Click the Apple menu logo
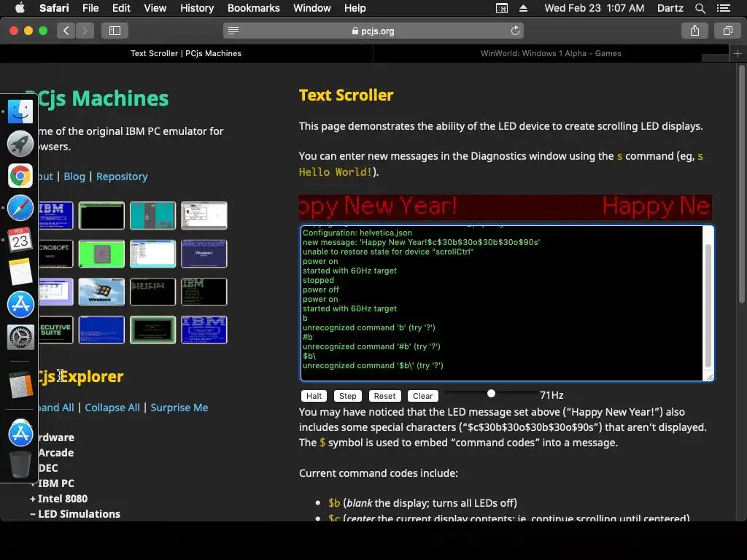Image resolution: width=747 pixels, height=560 pixels. point(20,8)
